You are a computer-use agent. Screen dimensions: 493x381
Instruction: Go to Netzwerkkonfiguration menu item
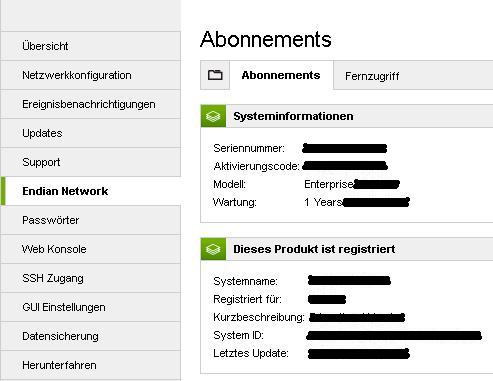(90, 75)
